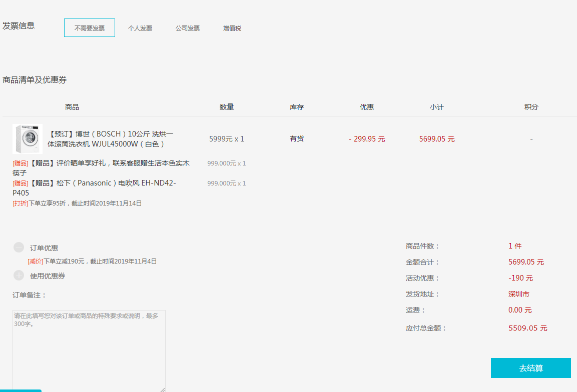Viewport: 577px width, 392px height.
Task: Click the 松下 Panasonic 电吹风 gift item
Action: click(x=94, y=187)
